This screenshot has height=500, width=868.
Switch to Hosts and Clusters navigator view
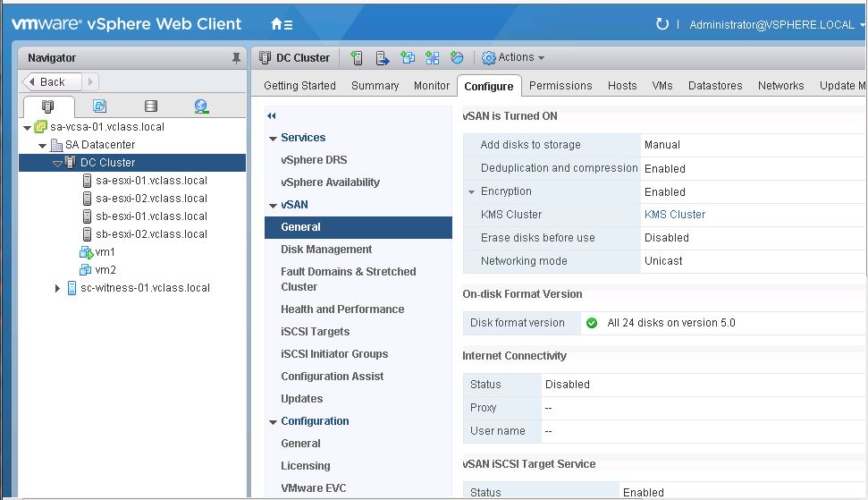[x=48, y=106]
